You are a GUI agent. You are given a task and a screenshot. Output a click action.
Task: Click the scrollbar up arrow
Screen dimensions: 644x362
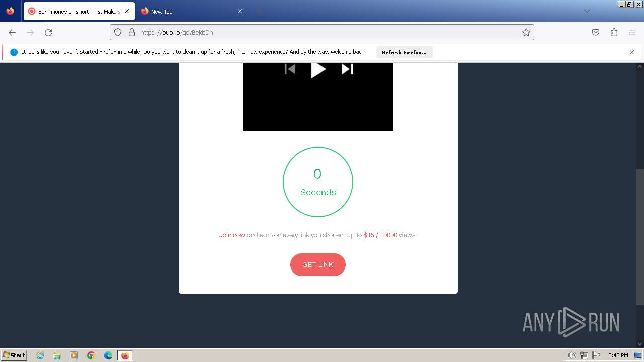point(640,66)
